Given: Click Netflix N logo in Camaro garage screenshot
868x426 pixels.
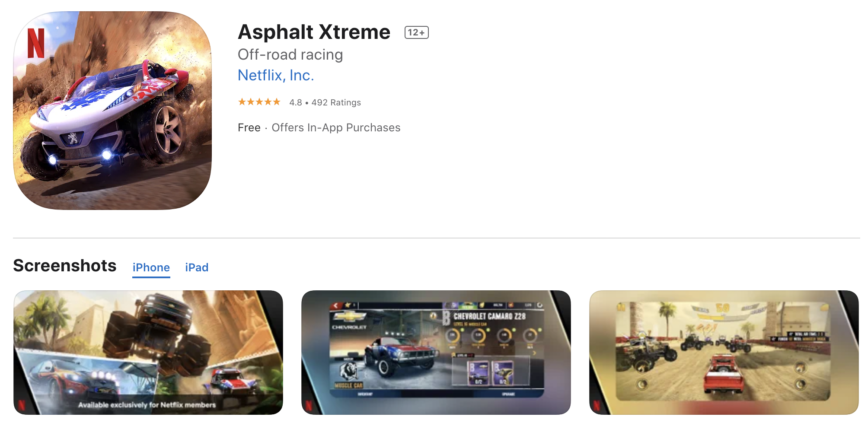Looking at the screenshot, I should 309,405.
